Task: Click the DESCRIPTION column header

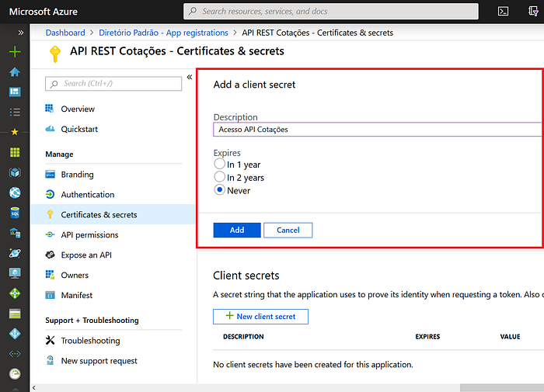Action: coord(243,337)
